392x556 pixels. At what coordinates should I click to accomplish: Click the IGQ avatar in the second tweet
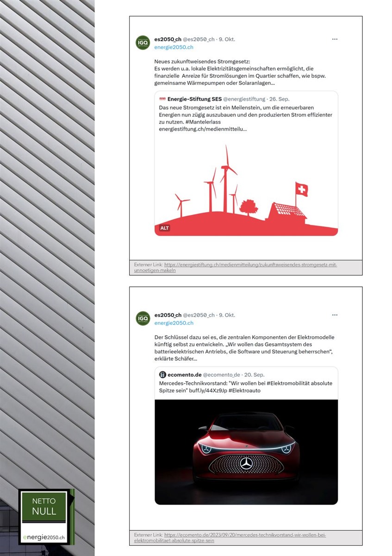click(143, 318)
